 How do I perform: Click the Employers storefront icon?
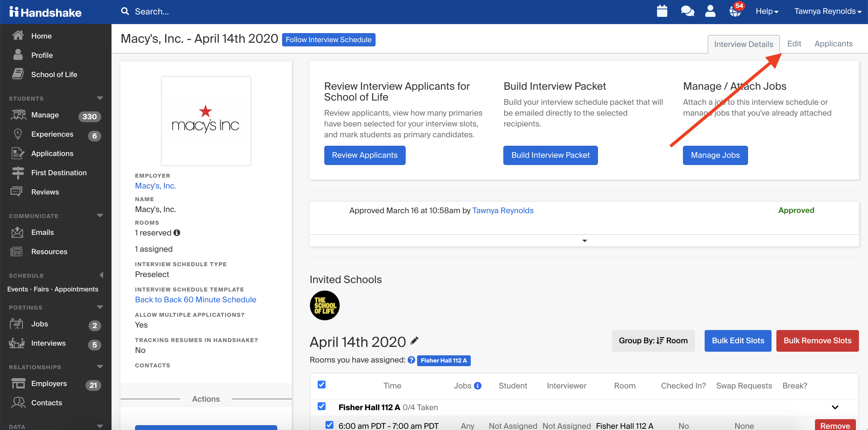click(18, 383)
